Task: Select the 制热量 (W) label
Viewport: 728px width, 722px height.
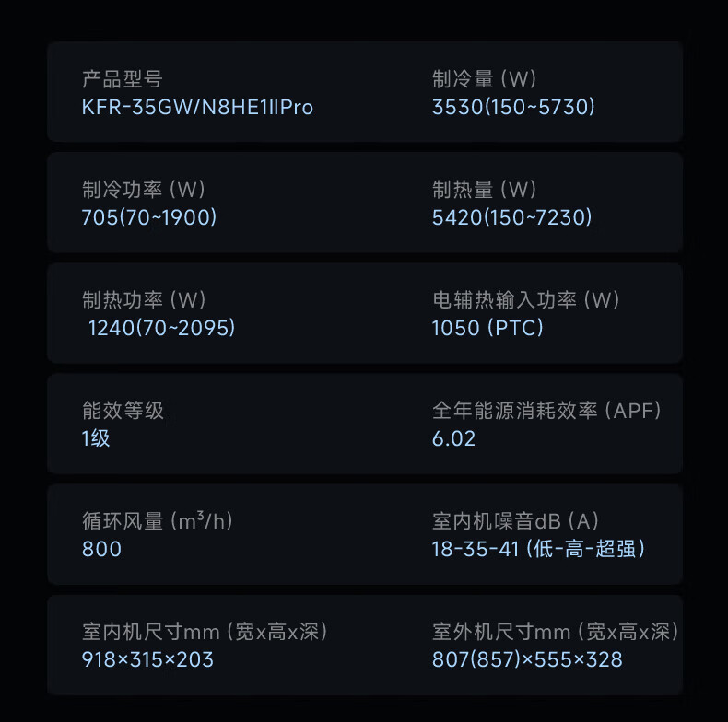Action: point(484,190)
